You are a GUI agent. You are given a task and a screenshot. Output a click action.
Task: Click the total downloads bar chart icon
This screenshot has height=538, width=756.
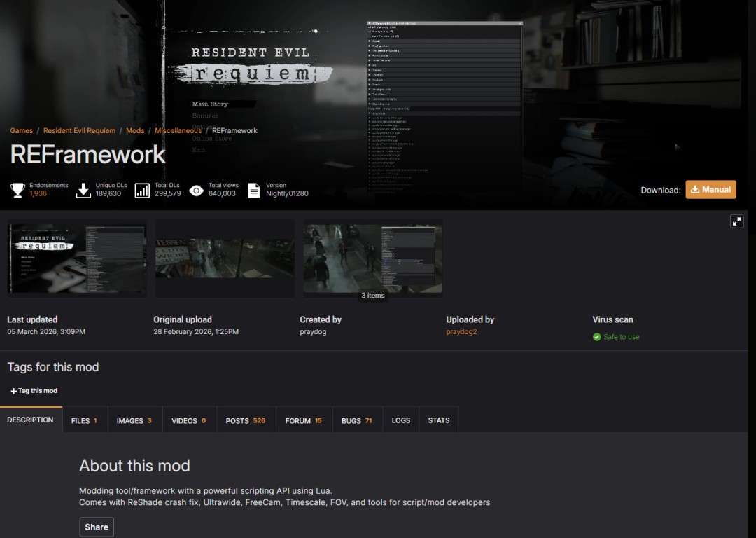142,190
